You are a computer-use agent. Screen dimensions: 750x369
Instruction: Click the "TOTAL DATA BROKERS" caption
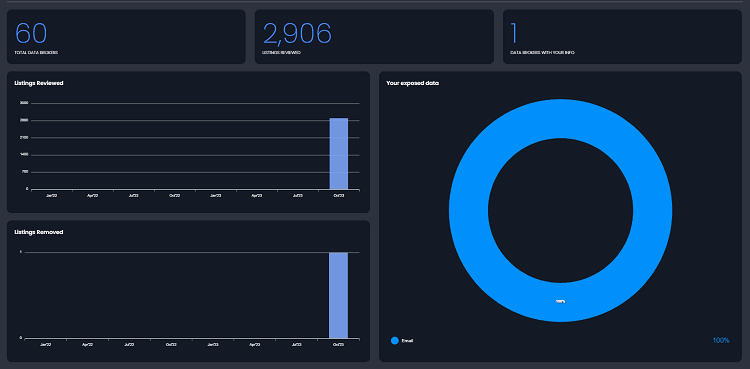click(36, 53)
